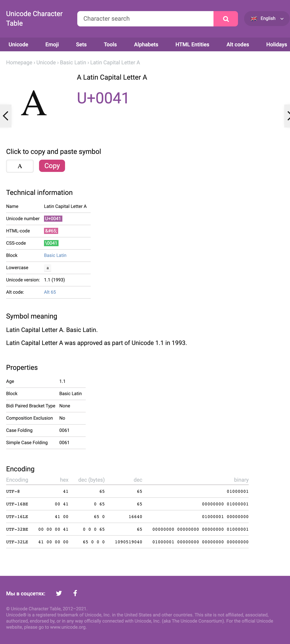This screenshot has height=644, width=290.
Task: Click the UK flag icon
Action: pyautogui.click(x=253, y=19)
